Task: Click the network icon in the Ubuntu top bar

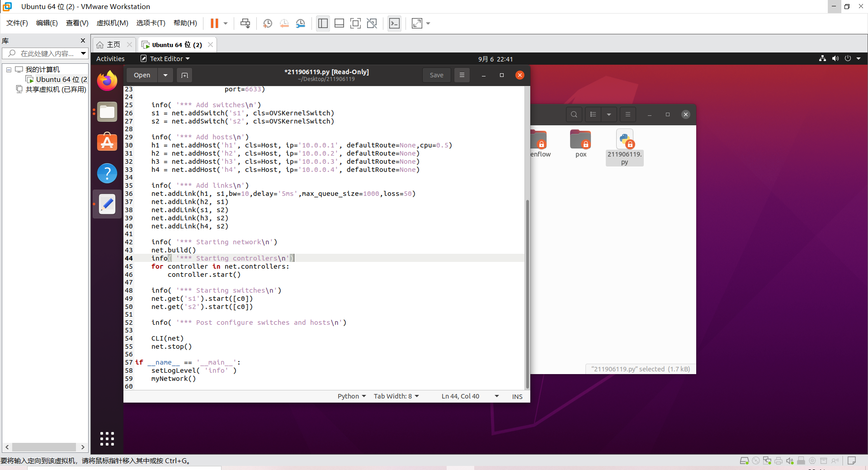Action: click(822, 59)
